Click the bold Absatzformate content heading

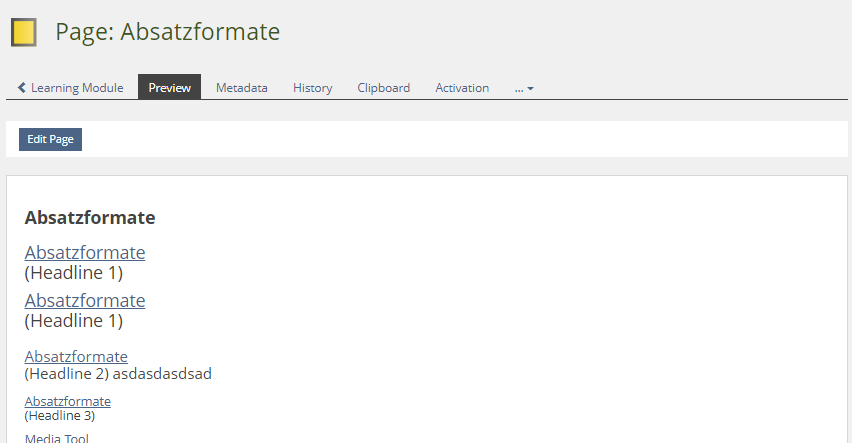[x=90, y=217]
